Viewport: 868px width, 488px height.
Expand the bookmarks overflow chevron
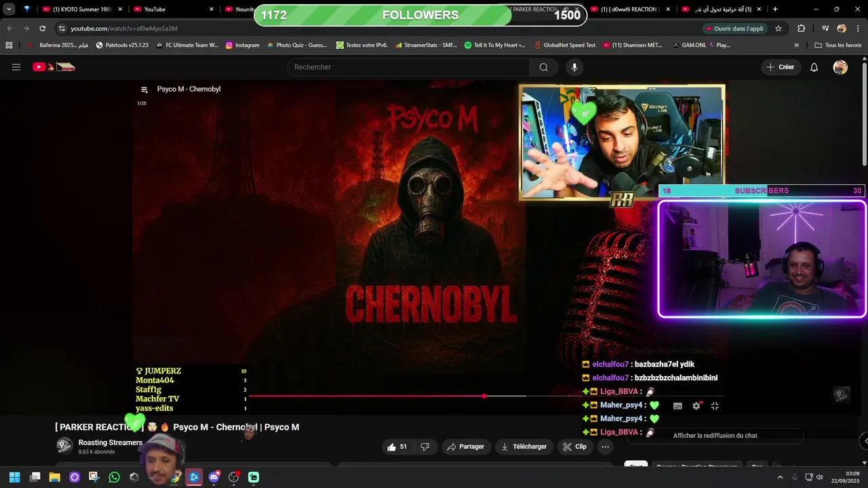tap(796, 45)
